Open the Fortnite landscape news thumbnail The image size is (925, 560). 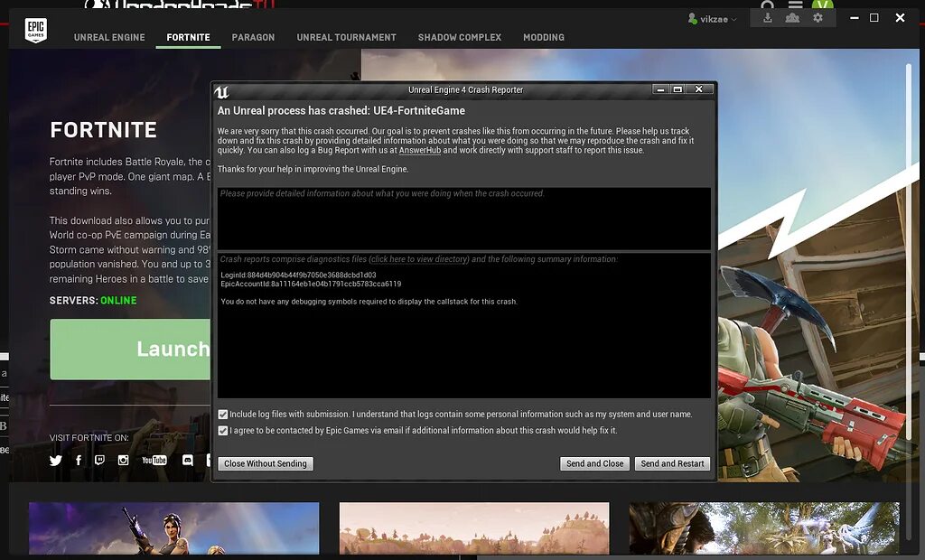tap(474, 528)
